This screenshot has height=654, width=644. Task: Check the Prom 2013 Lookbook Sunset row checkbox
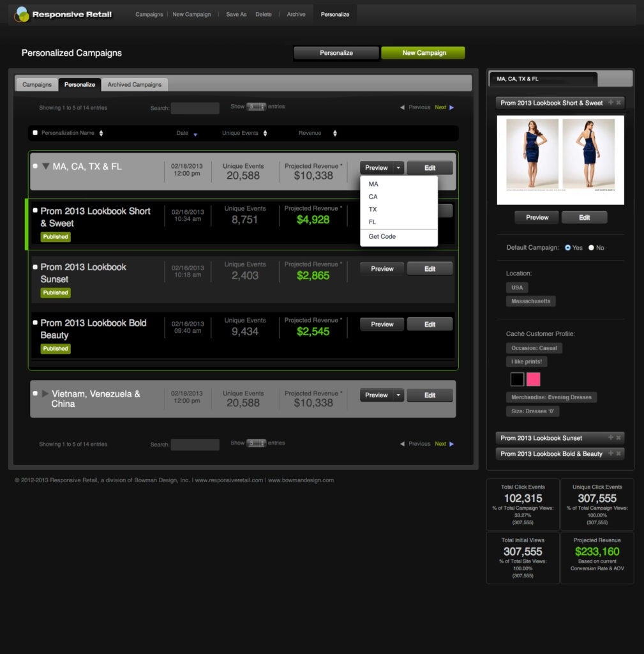(35, 267)
